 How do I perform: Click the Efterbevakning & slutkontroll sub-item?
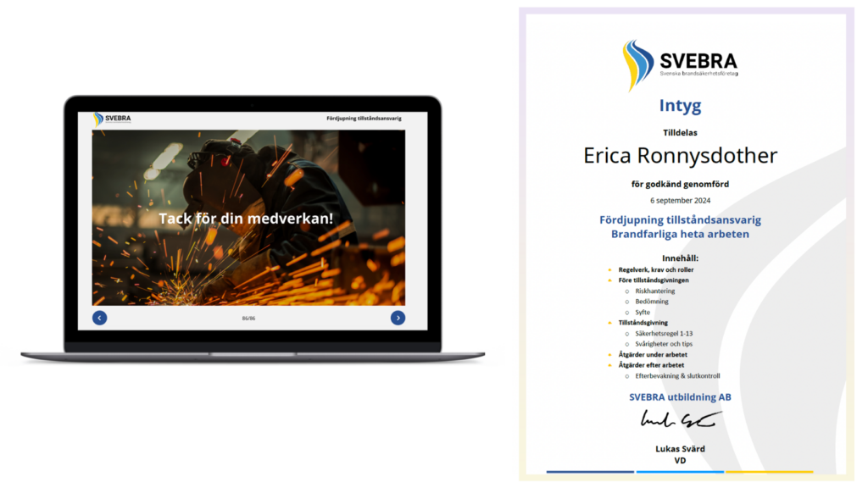[677, 376]
